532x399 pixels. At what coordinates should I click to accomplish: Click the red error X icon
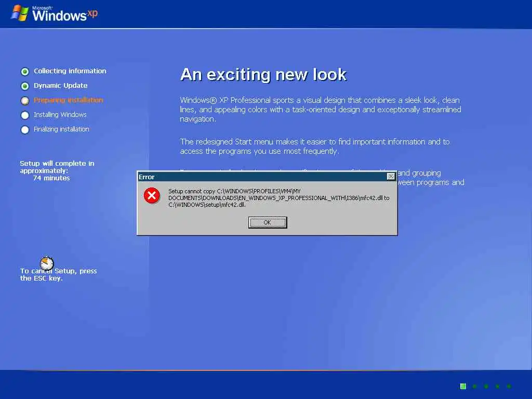[152, 195]
